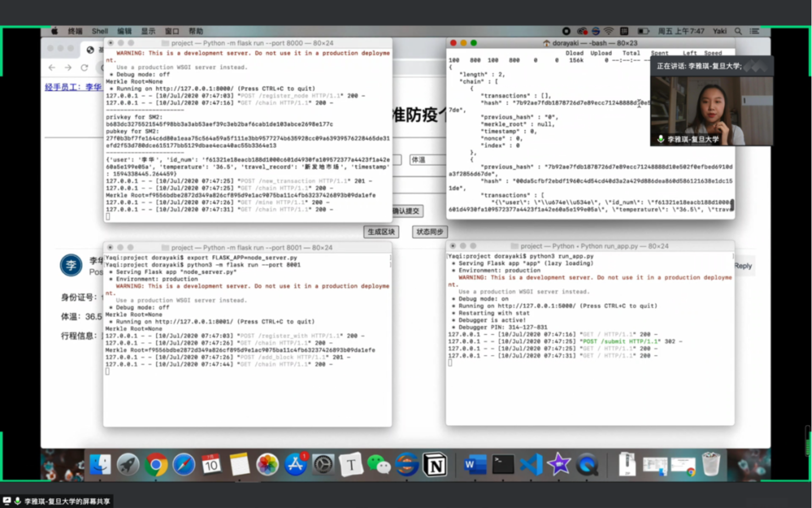Open Finder from the dock

coord(100,465)
